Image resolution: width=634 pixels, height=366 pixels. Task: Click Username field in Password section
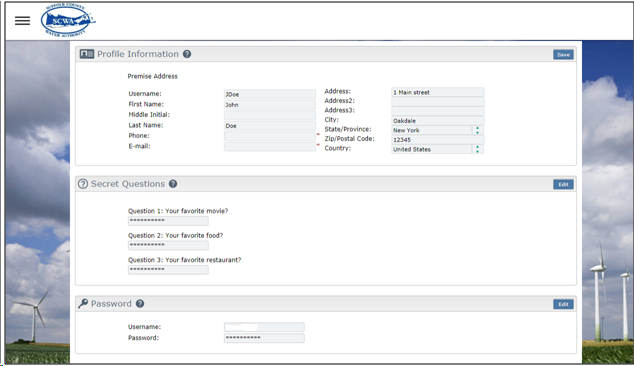point(264,327)
